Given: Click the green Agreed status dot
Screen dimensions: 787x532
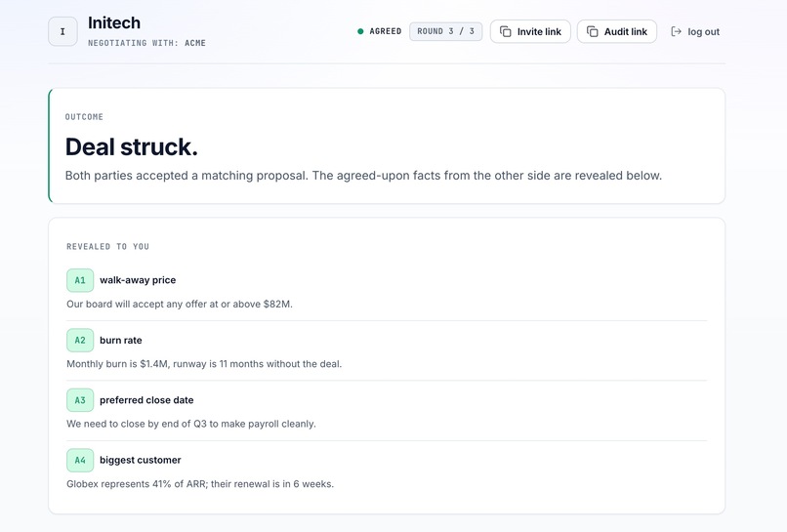Looking at the screenshot, I should tap(360, 31).
